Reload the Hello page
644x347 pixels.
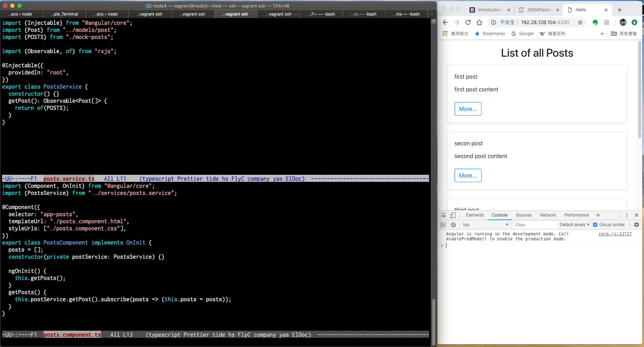tap(468, 22)
